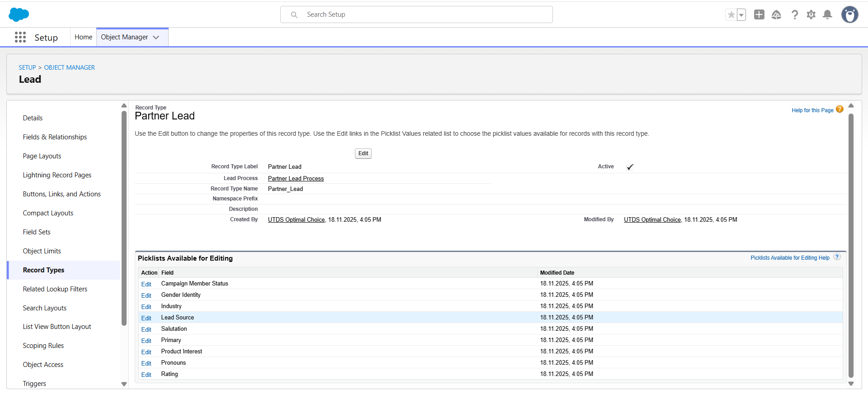This screenshot has height=395, width=868.
Task: Open Field Sets in the sidebar
Action: [x=37, y=232]
